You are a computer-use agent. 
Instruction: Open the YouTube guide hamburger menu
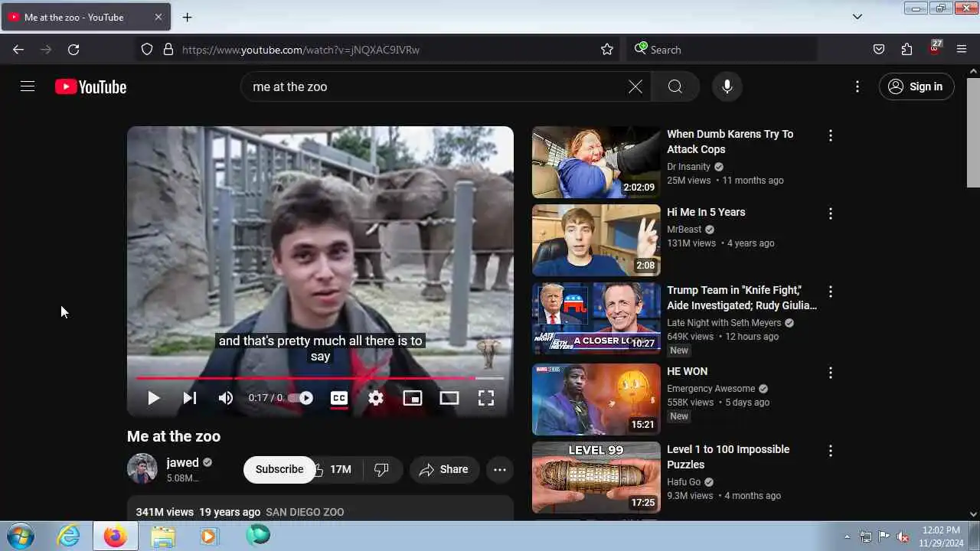[28, 86]
